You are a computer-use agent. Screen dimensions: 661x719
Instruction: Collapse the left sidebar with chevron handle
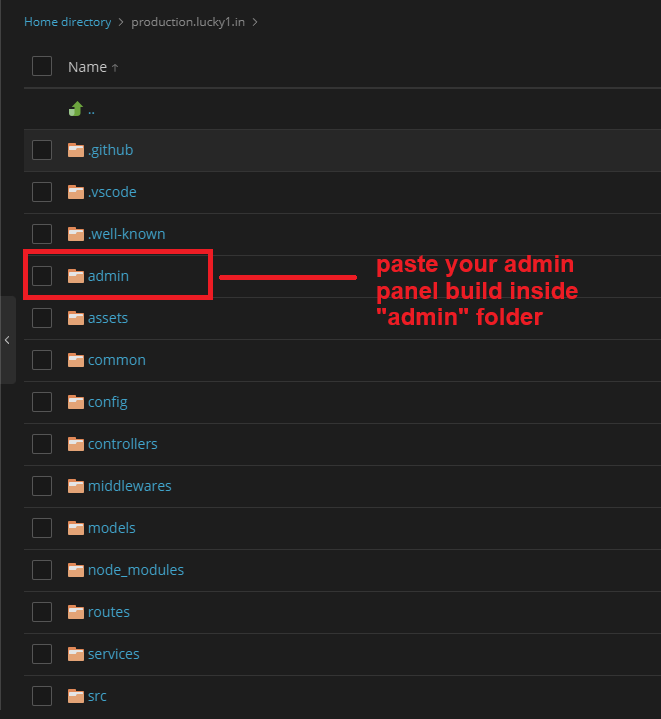click(x=7, y=340)
